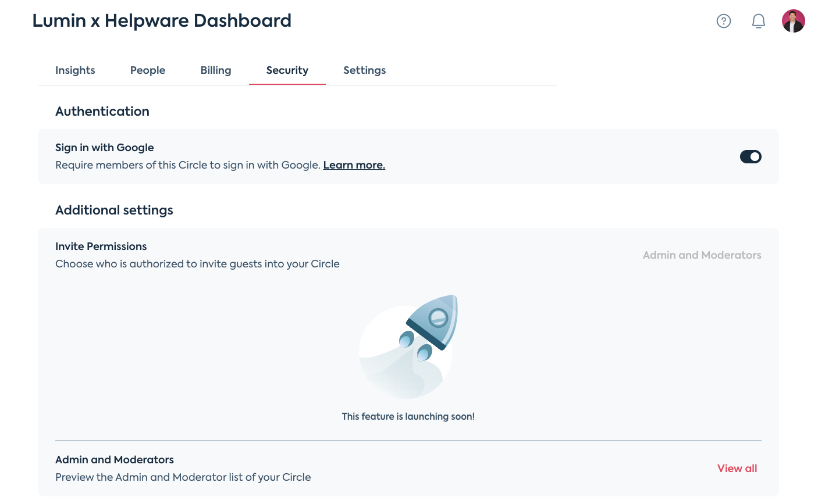Switch to the Insights tab
This screenshot has height=504, width=818.
[75, 70]
